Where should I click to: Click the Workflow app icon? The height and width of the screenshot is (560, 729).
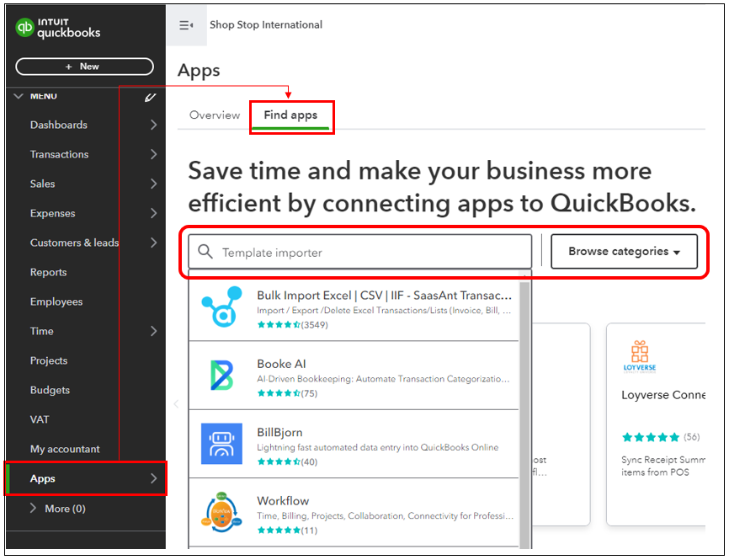[221, 512]
